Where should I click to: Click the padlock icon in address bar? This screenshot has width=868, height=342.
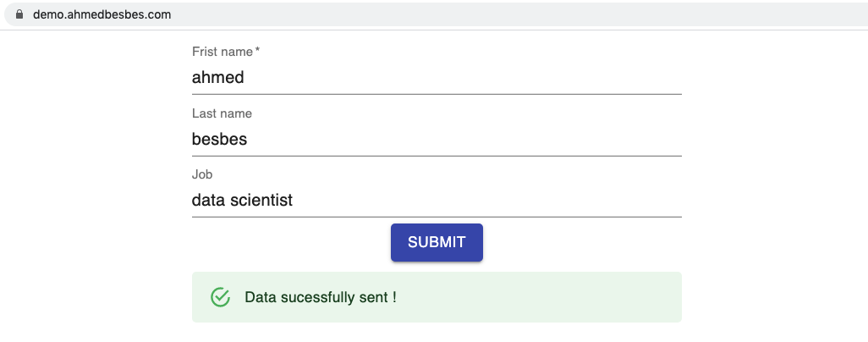19,14
